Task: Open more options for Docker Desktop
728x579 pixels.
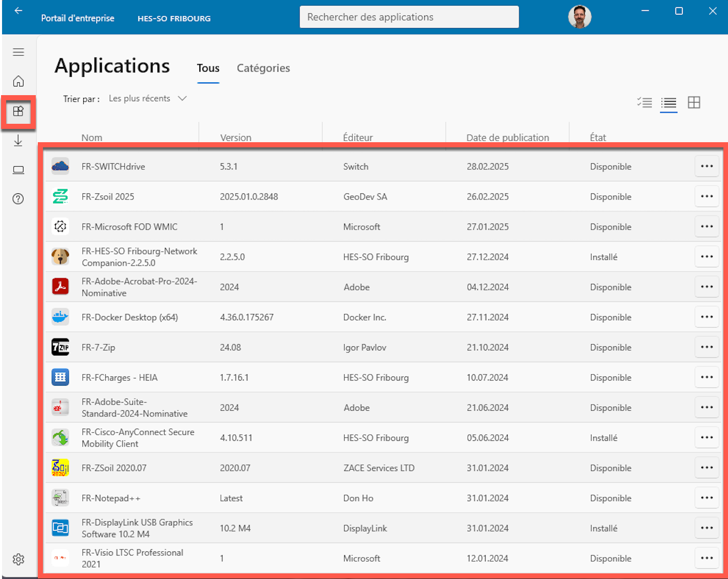Action: (707, 317)
